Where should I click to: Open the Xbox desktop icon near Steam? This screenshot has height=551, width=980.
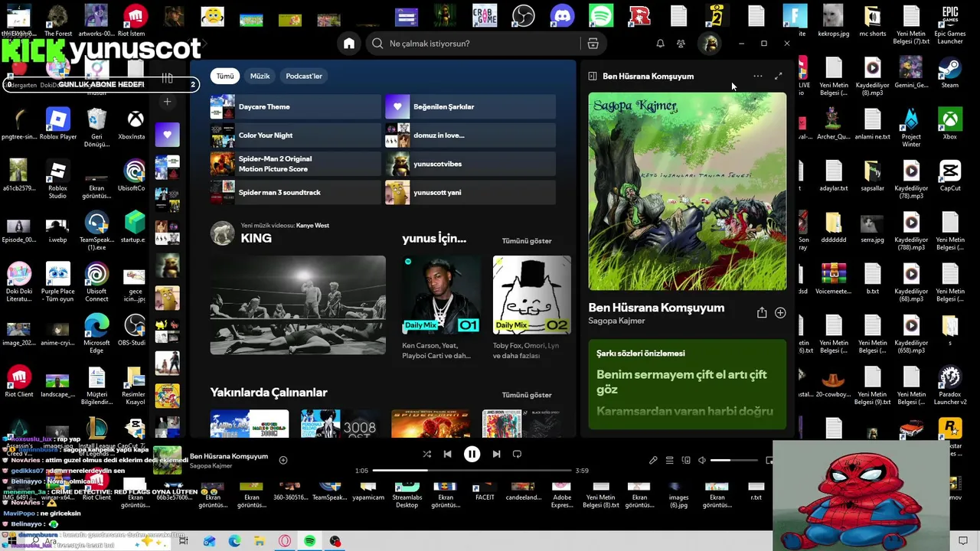coord(950,124)
